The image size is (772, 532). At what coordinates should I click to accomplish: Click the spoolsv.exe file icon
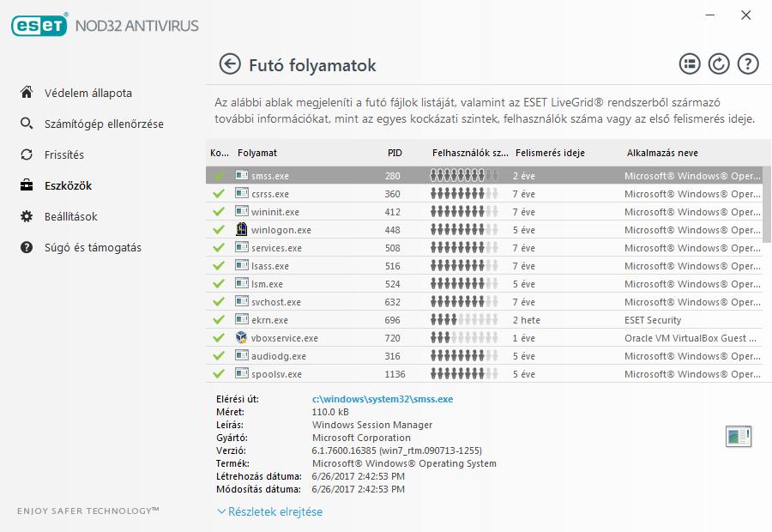[242, 373]
